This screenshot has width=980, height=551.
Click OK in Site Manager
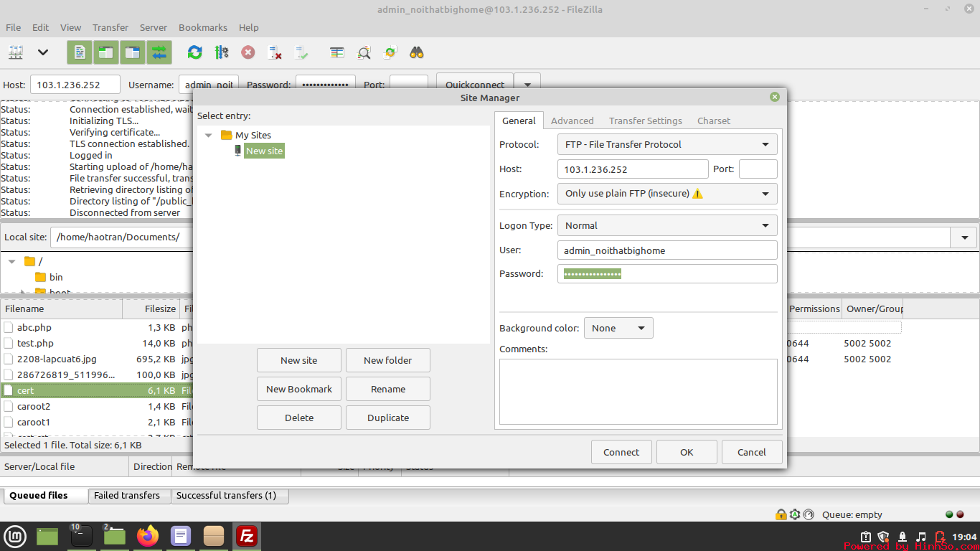[687, 452]
